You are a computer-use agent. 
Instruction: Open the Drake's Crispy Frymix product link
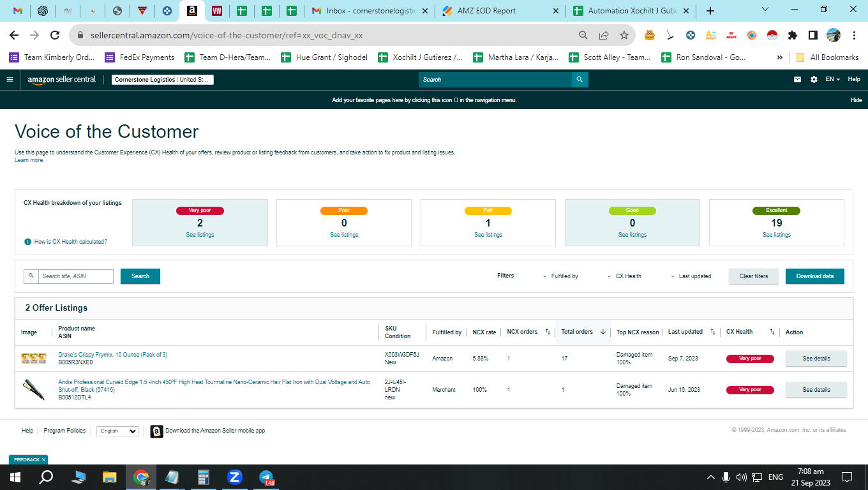point(113,355)
